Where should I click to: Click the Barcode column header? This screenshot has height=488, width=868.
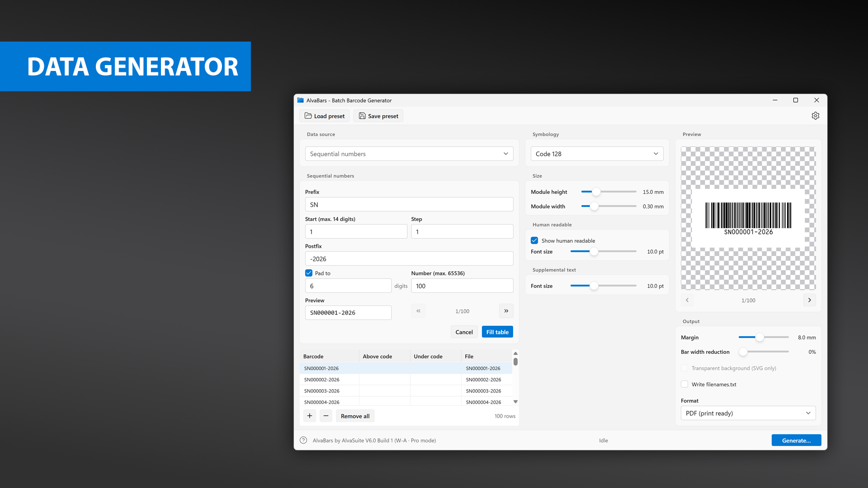coord(329,357)
